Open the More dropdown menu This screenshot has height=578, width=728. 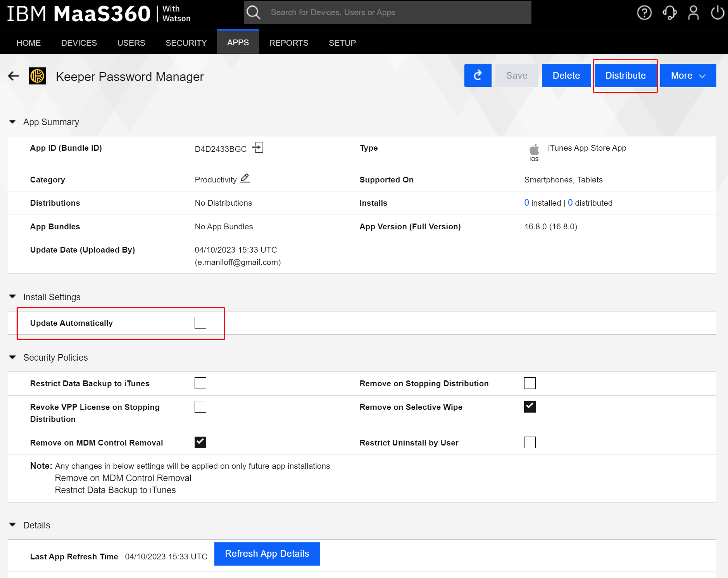688,76
